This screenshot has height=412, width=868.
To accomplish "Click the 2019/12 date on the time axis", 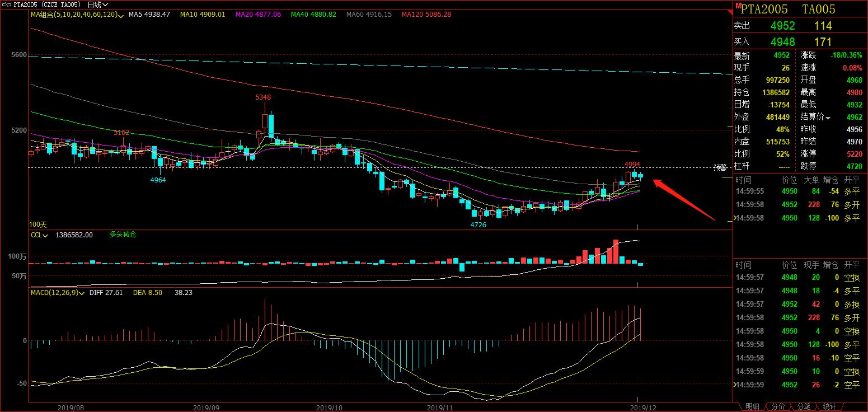I will pos(642,407).
